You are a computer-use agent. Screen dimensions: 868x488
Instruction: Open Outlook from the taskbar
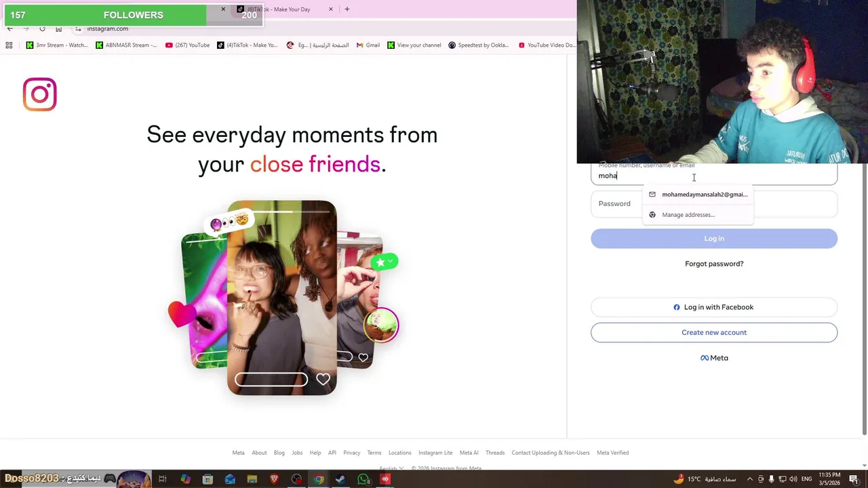pyautogui.click(x=230, y=479)
